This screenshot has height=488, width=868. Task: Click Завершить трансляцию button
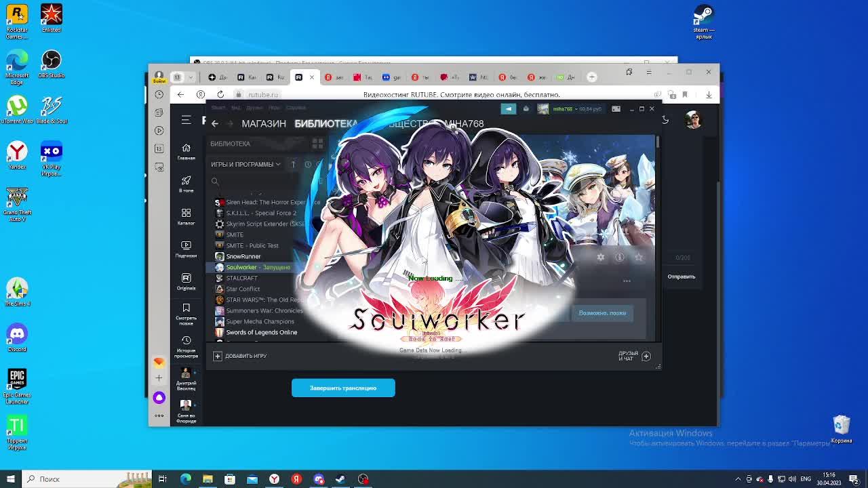(x=343, y=388)
